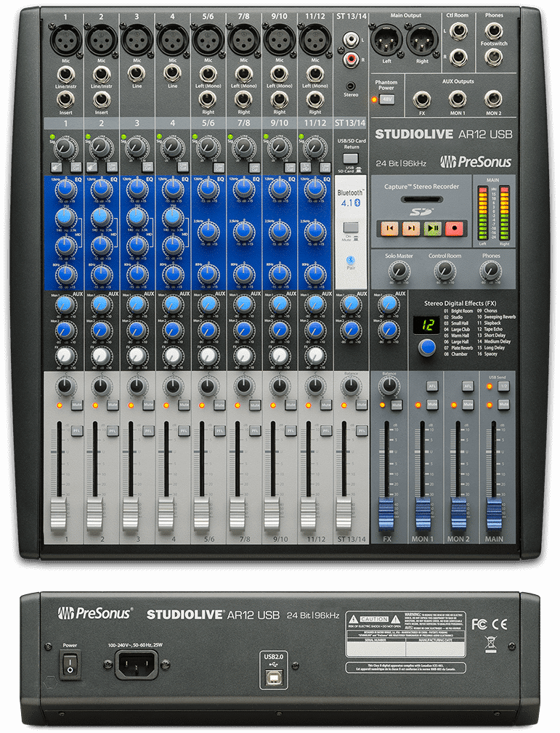560x733 pixels.
Task: Click the Control Room level knob
Action: (445, 270)
